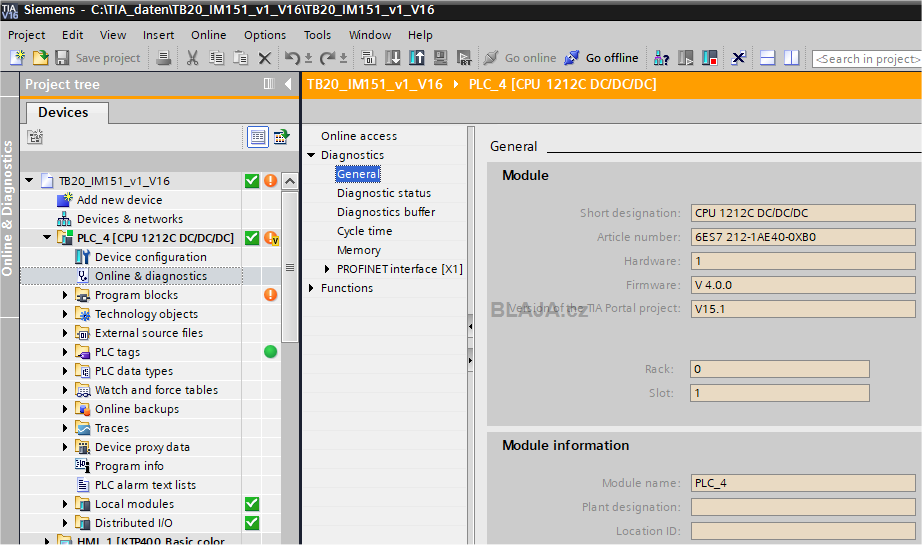Select Diagnostics buffer
This screenshot has width=922, height=545.
(x=386, y=212)
